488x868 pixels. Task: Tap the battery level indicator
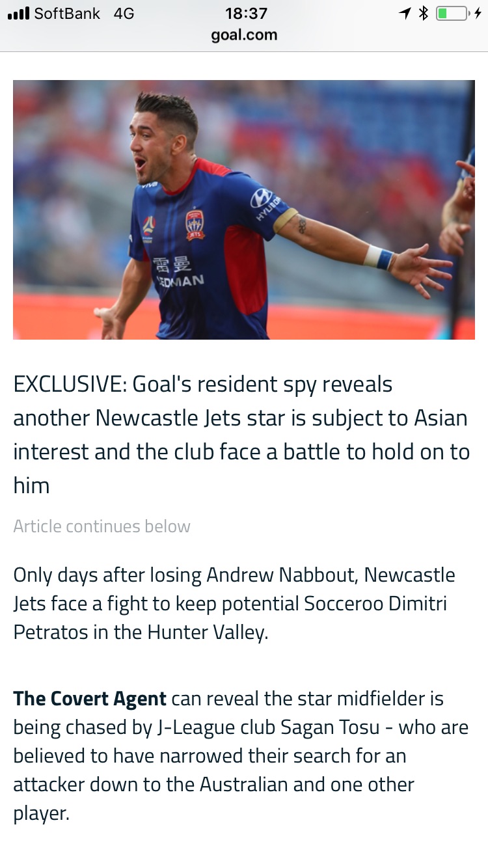(453, 13)
